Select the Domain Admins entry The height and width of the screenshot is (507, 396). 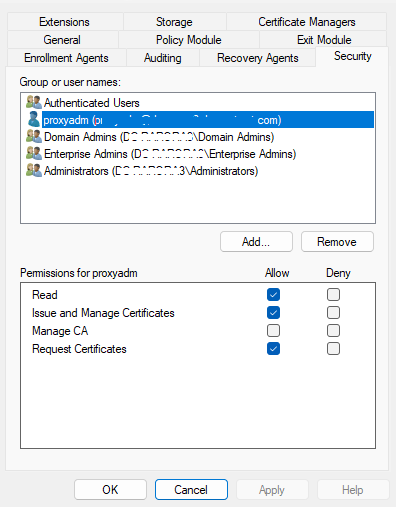197,136
